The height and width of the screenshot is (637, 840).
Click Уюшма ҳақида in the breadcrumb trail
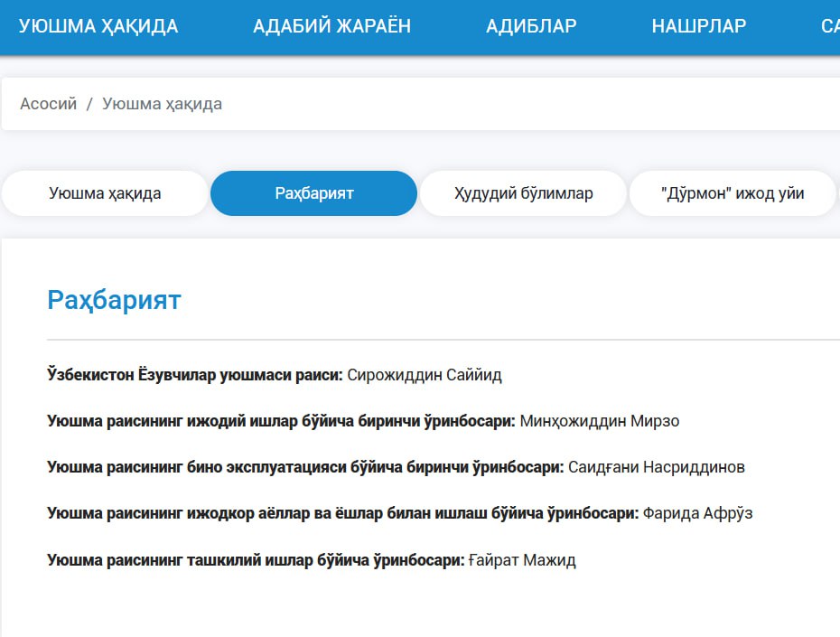click(x=162, y=104)
